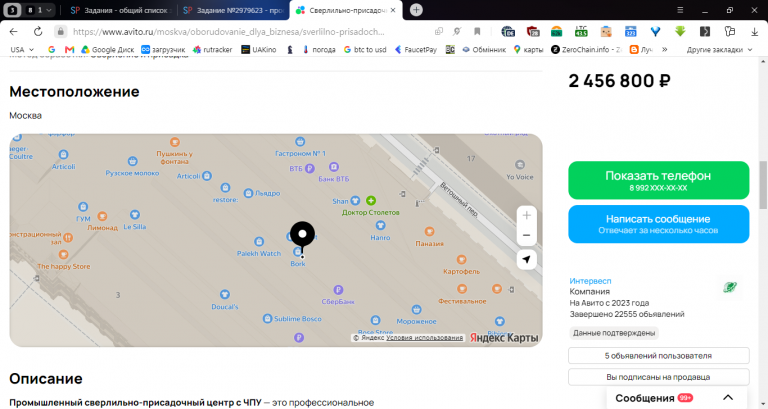Open the погода bookmark

click(319, 49)
